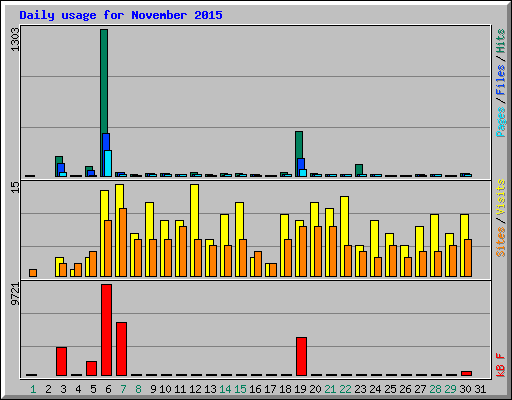512x400 pixels.
Task: Click day label 2 on the x-axis
Action: (48, 389)
